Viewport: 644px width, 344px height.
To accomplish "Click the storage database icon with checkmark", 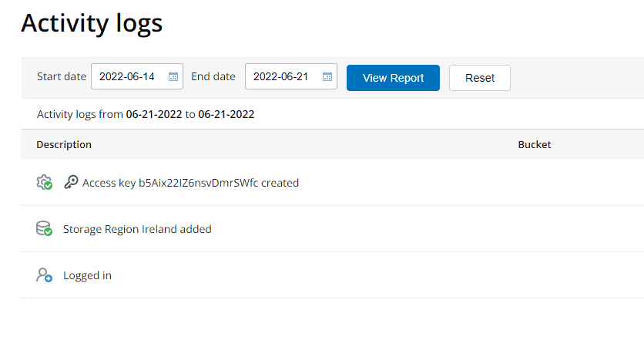I will (x=44, y=228).
